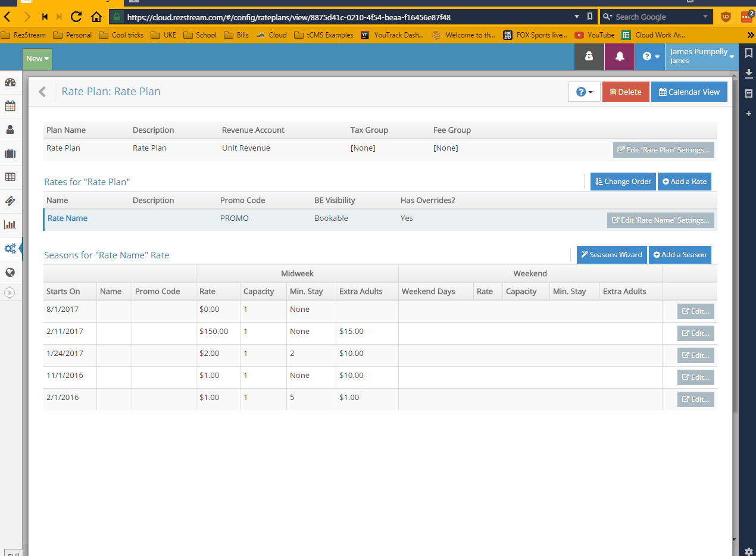756x556 pixels.
Task: Select the table grid icon in sidebar
Action: [x=10, y=177]
